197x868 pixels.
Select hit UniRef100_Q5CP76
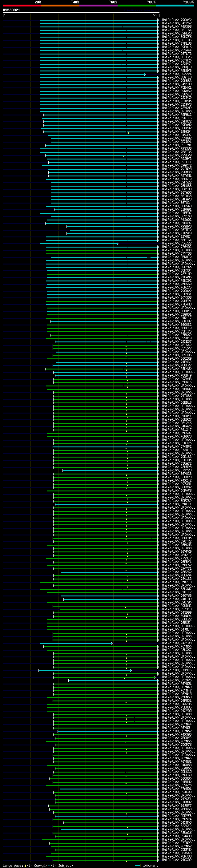coord(177,745)
